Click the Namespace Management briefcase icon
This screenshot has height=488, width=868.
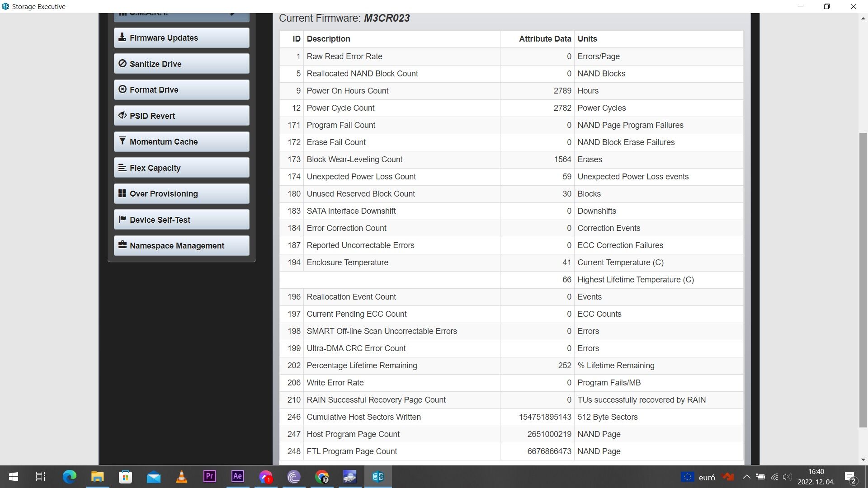[x=122, y=245]
